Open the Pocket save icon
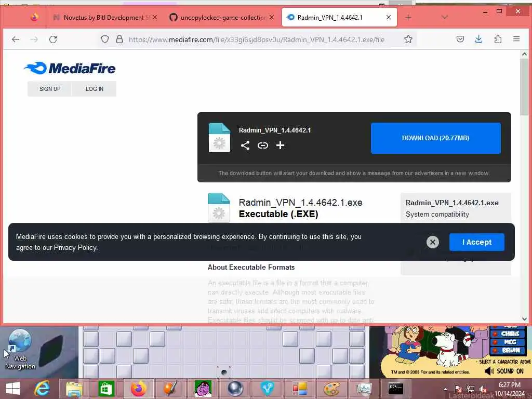532x399 pixels. click(x=460, y=39)
